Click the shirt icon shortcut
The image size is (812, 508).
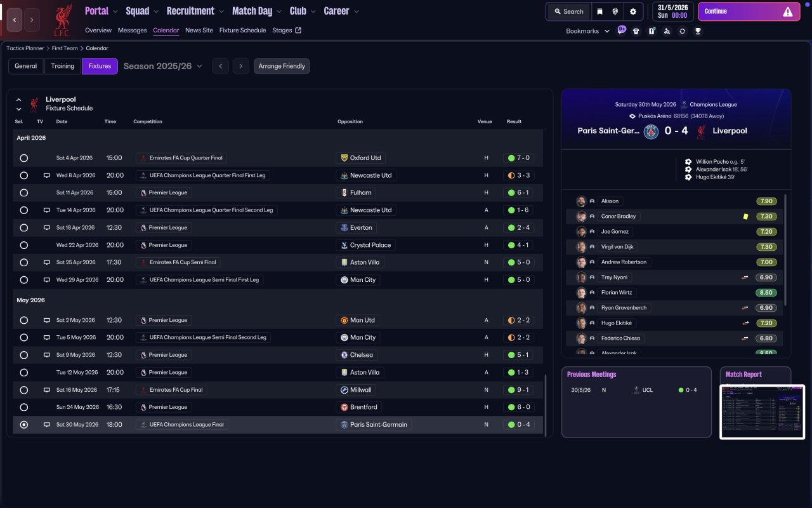pyautogui.click(x=636, y=31)
